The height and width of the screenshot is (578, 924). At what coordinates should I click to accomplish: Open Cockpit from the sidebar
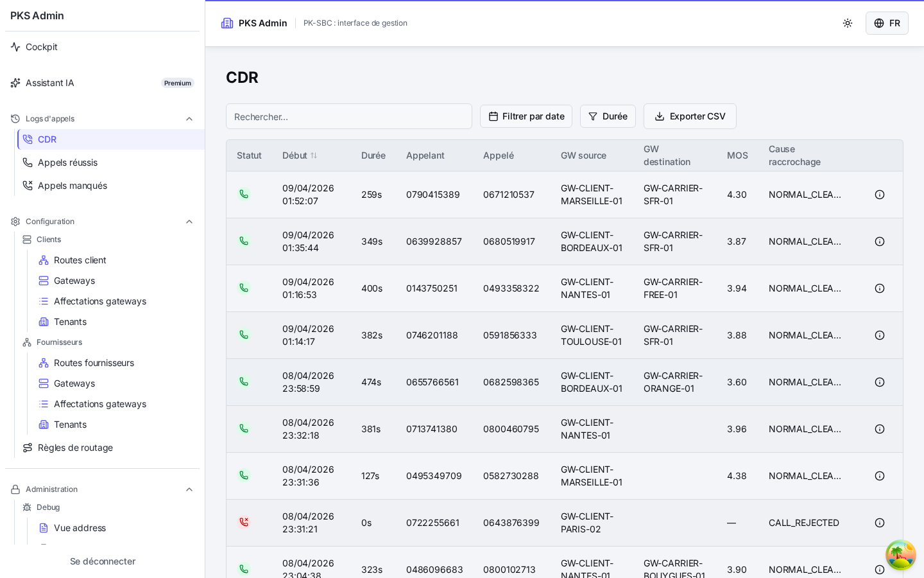(103, 47)
